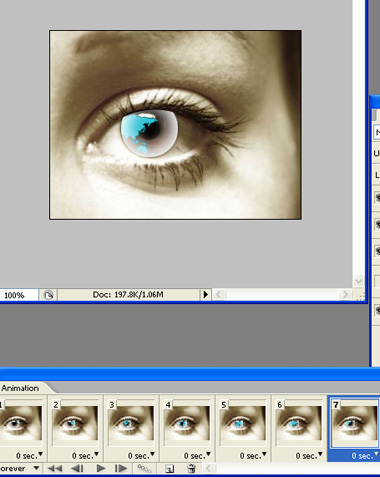Click vertical scrollbar down arrow in document
This screenshot has height=477, width=380.
click(x=358, y=281)
